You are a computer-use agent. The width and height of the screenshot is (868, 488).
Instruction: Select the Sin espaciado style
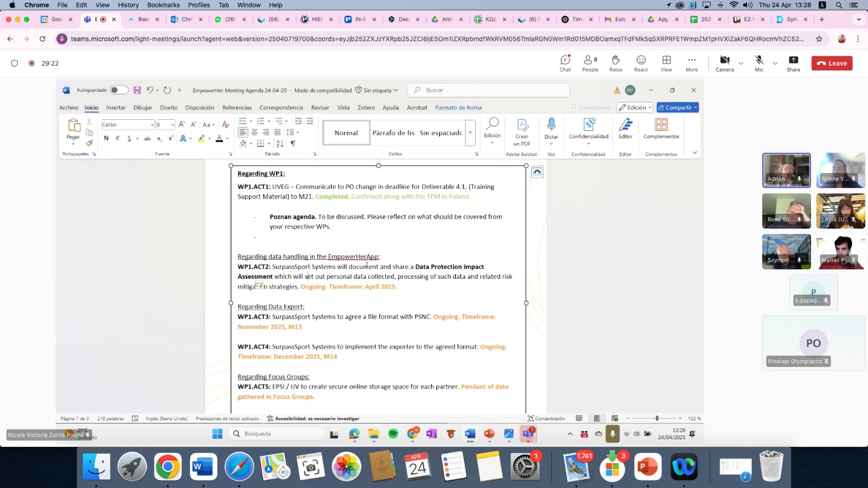coord(441,133)
